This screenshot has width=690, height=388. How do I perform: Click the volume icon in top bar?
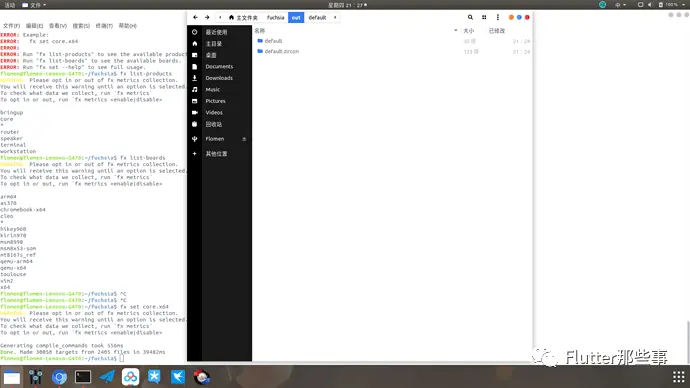[650, 5]
